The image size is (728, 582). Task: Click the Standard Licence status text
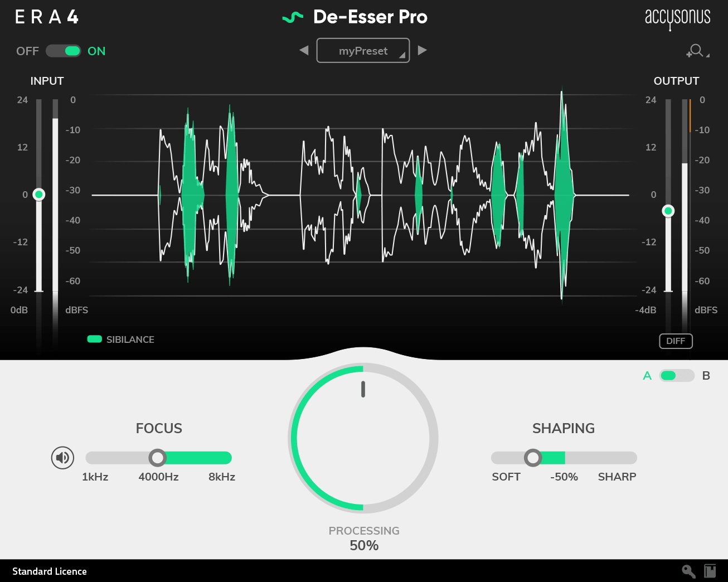[x=50, y=571]
